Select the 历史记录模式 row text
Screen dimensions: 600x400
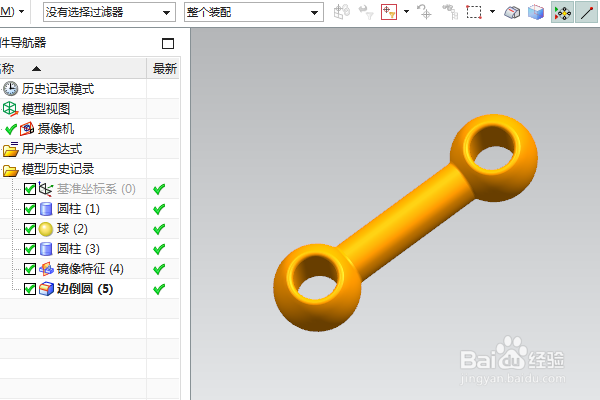[58, 89]
